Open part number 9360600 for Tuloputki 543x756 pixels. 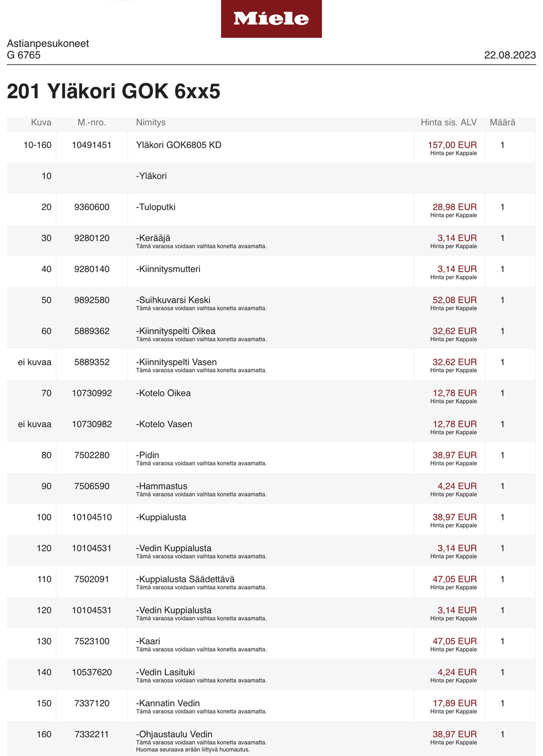pos(92,208)
